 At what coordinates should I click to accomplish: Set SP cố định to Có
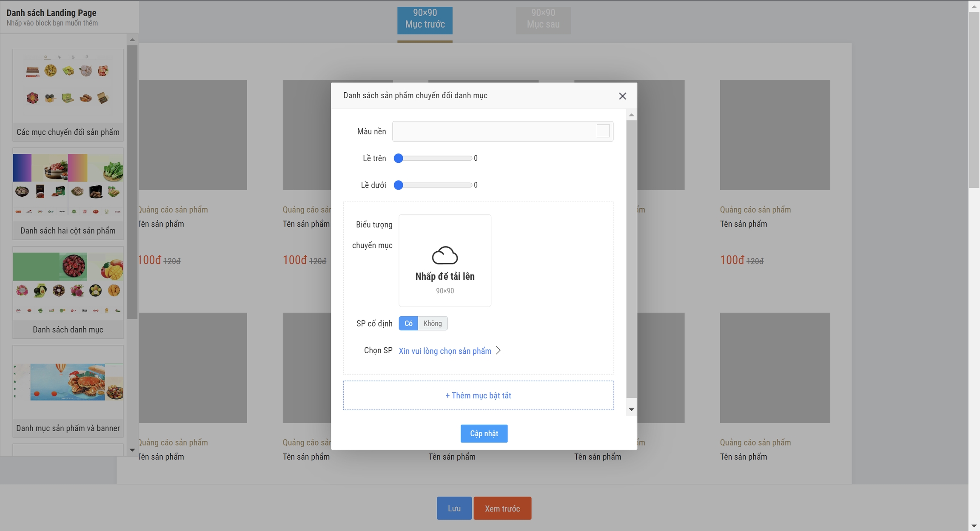408,324
